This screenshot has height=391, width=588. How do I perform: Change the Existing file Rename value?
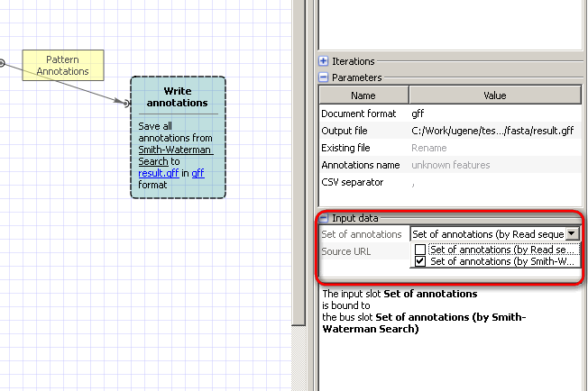coord(494,148)
